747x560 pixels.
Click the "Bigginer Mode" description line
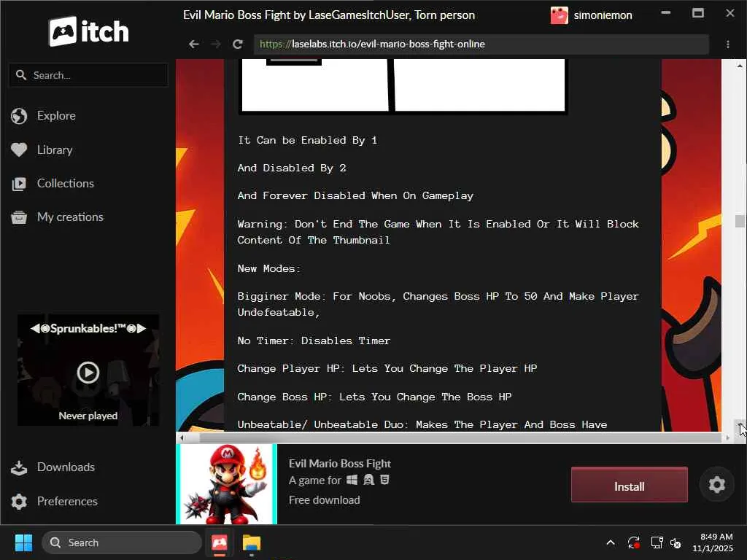coord(438,304)
